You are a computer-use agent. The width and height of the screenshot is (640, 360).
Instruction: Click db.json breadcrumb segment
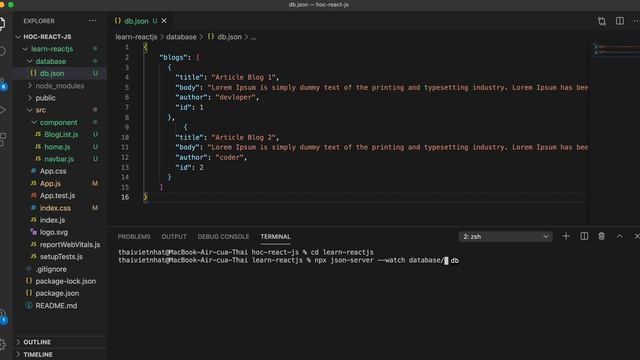coord(225,37)
